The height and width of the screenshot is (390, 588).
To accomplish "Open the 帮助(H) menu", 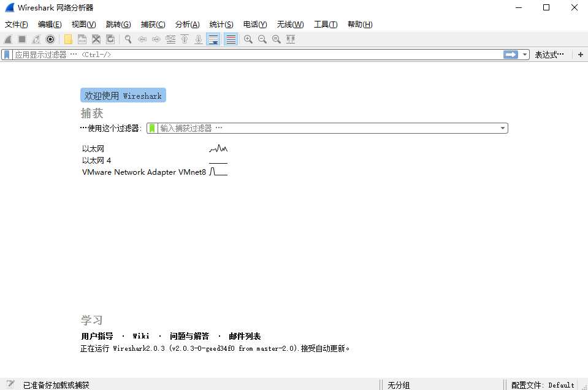I will (x=360, y=25).
